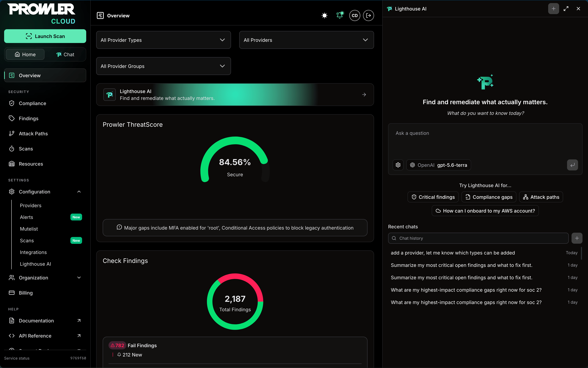The height and width of the screenshot is (368, 588).
Task: Expand Lighthouse AI panel to fullscreen
Action: (x=566, y=9)
